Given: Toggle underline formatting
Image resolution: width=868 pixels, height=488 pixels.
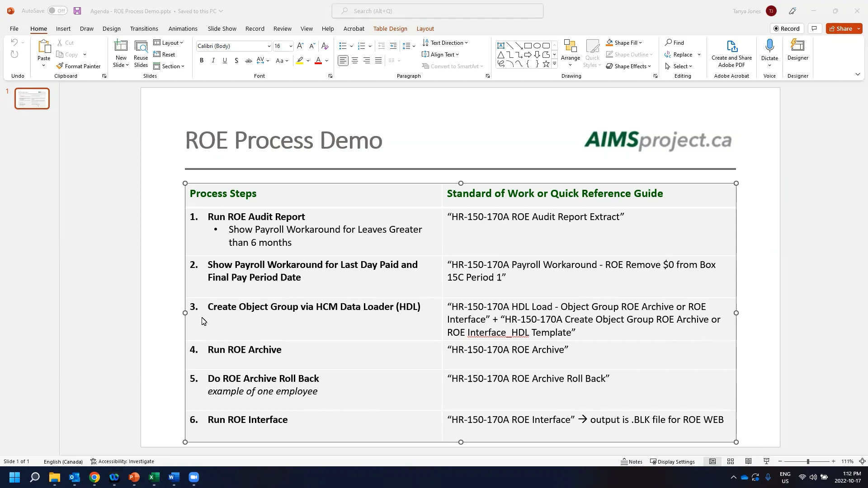Looking at the screenshot, I should click(225, 61).
